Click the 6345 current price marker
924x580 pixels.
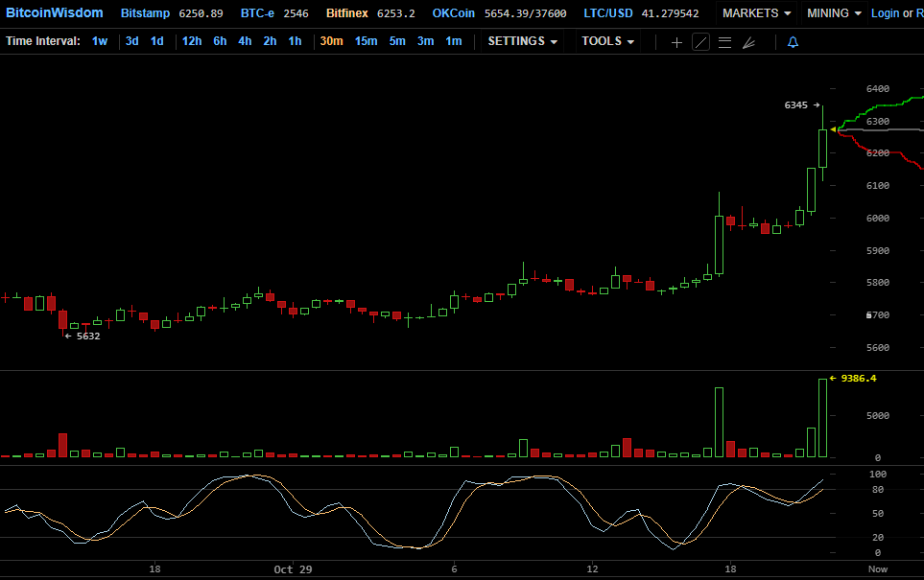797,104
